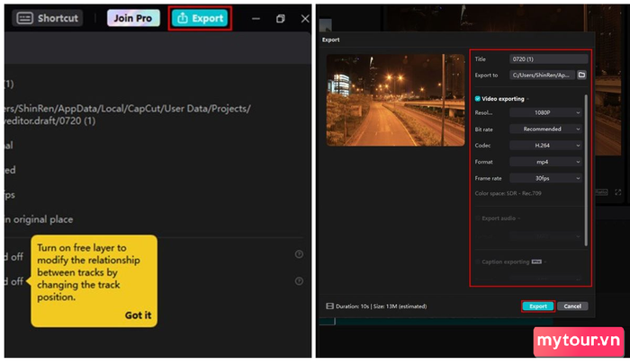
Task: Expand the Frame rate dropdown showing 30fps
Action: [545, 178]
